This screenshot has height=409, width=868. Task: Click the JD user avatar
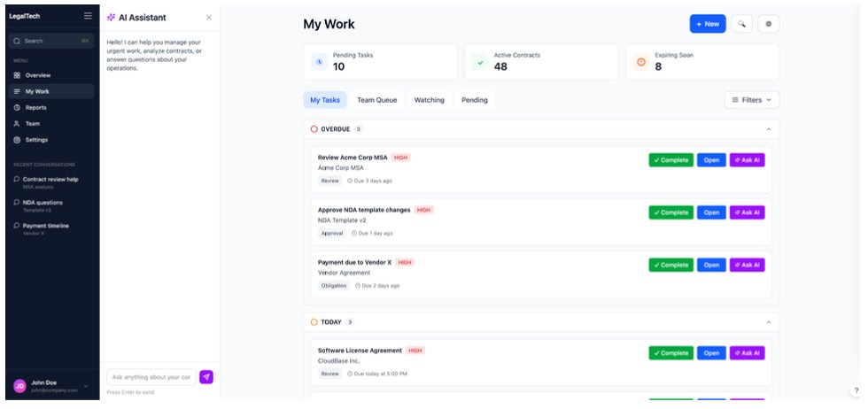tap(19, 386)
